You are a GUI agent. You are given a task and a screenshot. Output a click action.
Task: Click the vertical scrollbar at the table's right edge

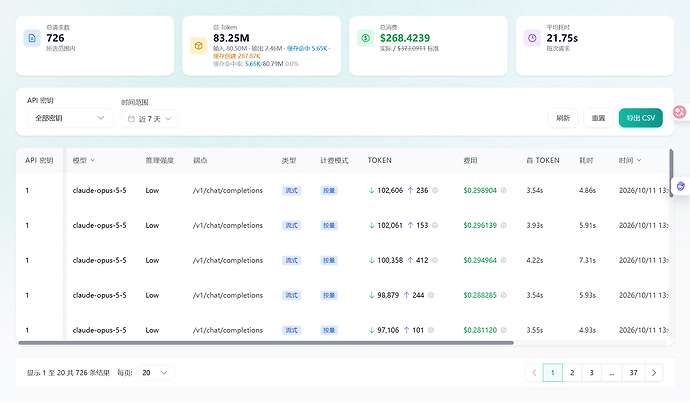tap(671, 173)
